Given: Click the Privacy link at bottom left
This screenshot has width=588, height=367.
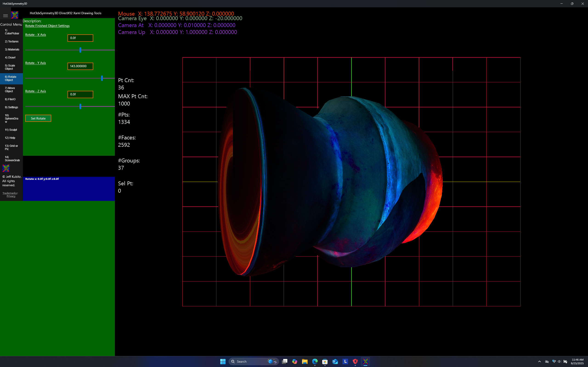Looking at the screenshot, I should click(x=11, y=196).
